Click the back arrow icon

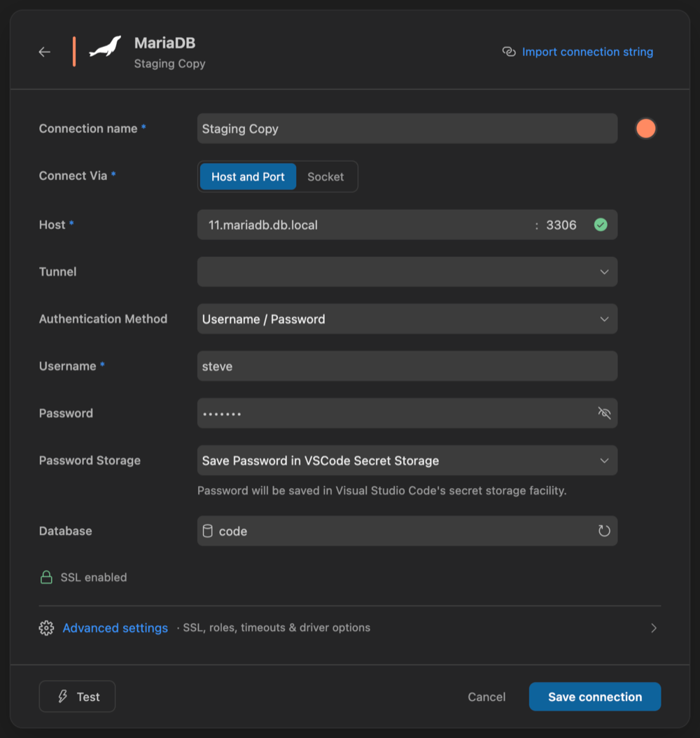point(45,52)
